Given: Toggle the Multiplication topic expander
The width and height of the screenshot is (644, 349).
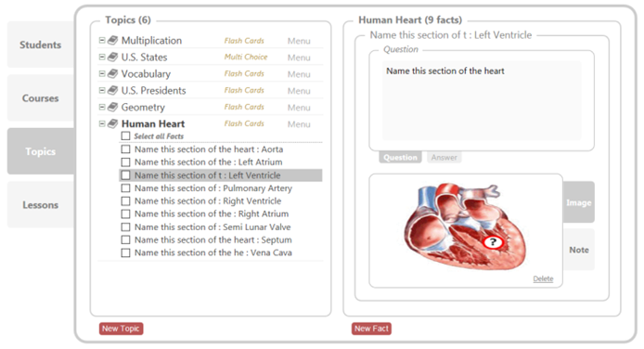Looking at the screenshot, I should pyautogui.click(x=102, y=40).
